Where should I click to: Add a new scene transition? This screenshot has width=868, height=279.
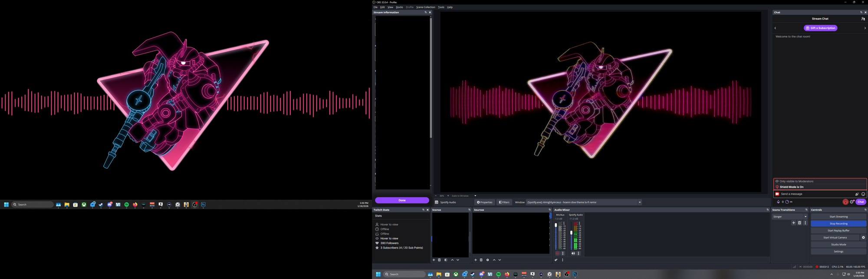pyautogui.click(x=793, y=223)
